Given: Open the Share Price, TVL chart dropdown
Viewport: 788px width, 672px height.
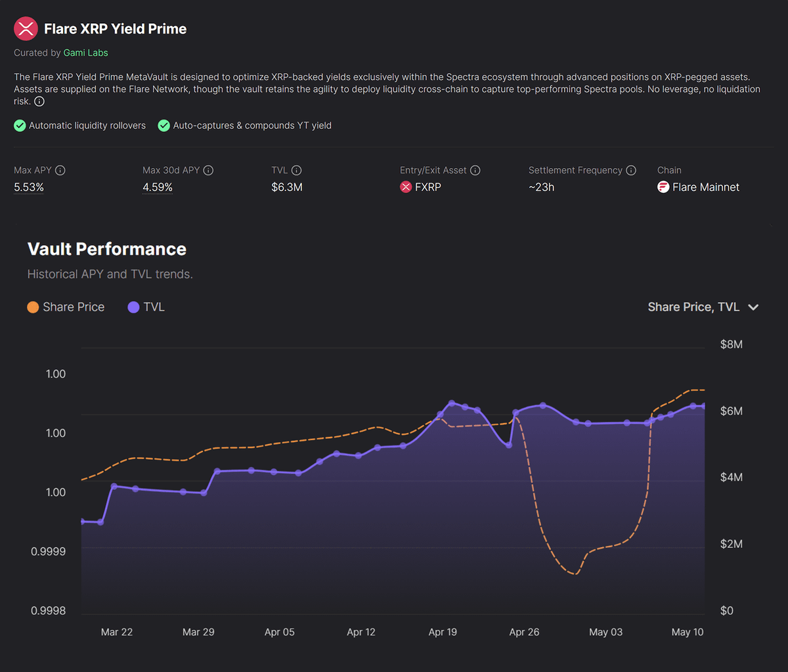Looking at the screenshot, I should click(x=703, y=307).
